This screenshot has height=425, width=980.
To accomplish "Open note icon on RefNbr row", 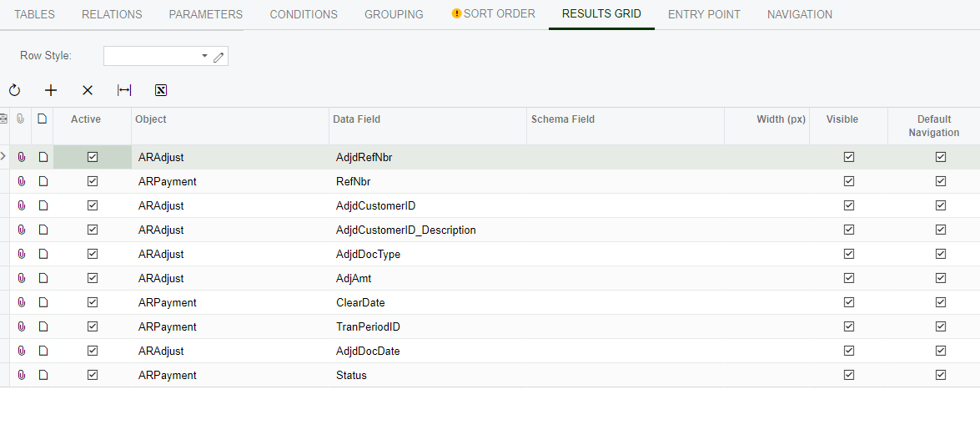I will (x=43, y=181).
